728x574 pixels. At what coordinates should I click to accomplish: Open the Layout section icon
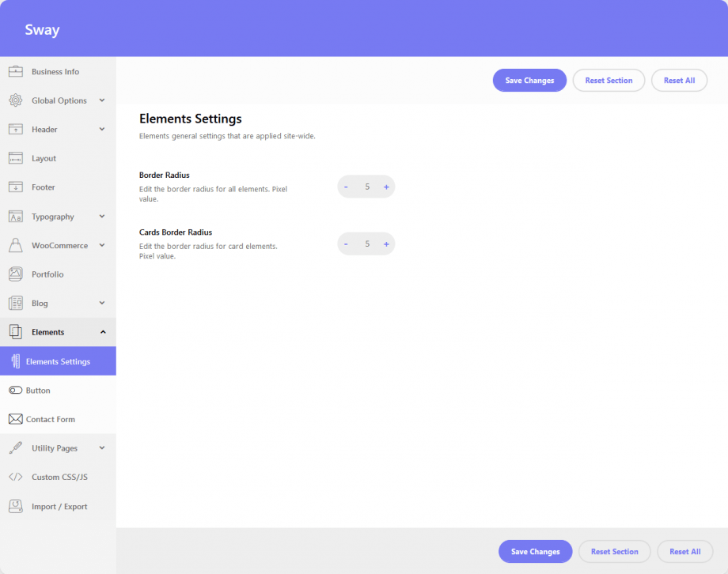16,158
